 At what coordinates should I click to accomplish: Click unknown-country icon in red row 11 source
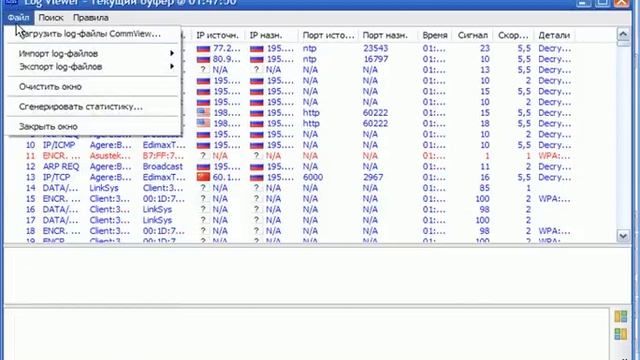pos(203,156)
